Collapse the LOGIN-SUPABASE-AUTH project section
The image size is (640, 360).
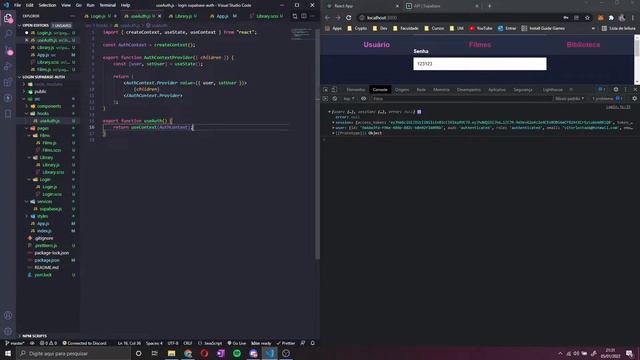pos(43,77)
